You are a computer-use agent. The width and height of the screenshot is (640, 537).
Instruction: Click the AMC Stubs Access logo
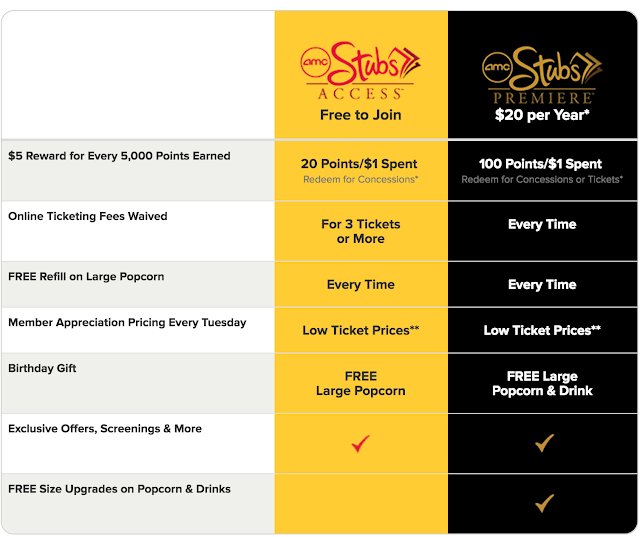pyautogui.click(x=360, y=71)
